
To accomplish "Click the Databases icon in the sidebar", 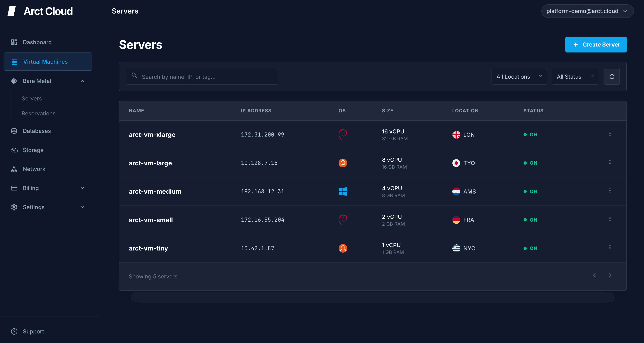I will coord(14,131).
